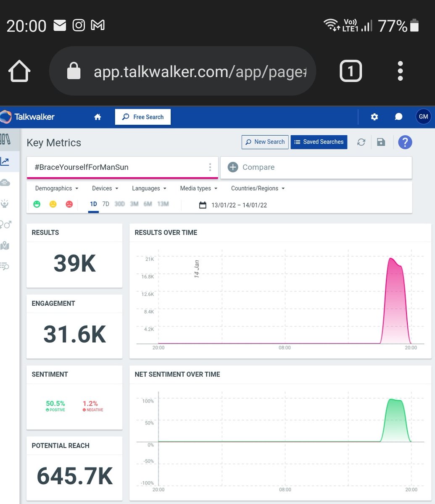Tap the mail envelope notification icon
Screen dimensions: 435x504
[x=60, y=26]
